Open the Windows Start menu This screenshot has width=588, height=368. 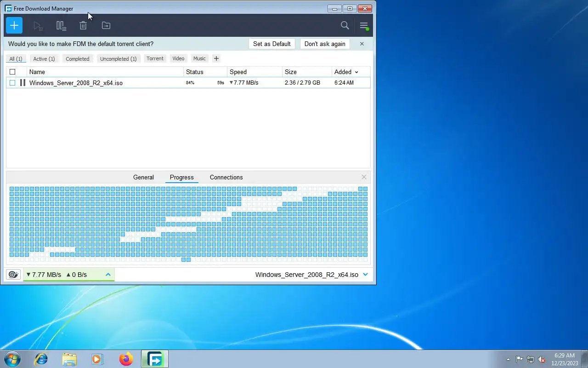12,359
